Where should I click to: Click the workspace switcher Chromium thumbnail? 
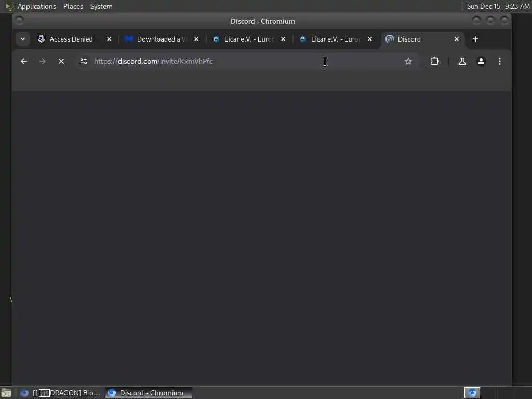click(472, 393)
